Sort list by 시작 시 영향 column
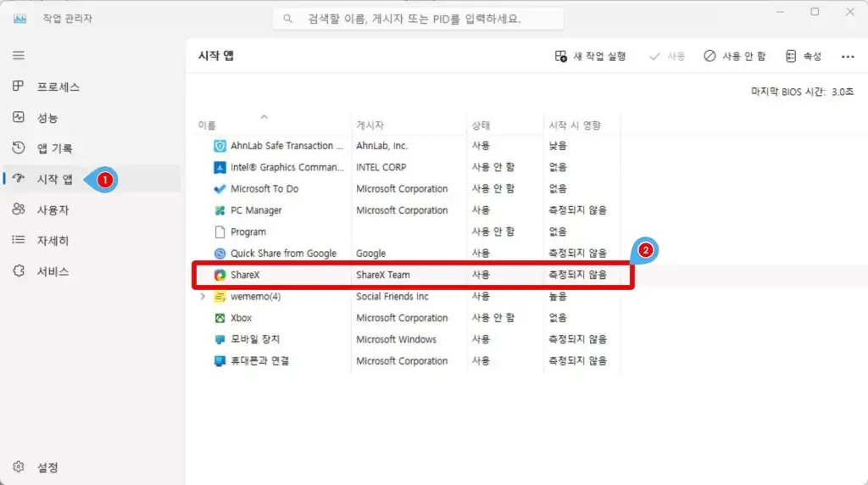Viewport: 868px width, 485px height. point(575,125)
